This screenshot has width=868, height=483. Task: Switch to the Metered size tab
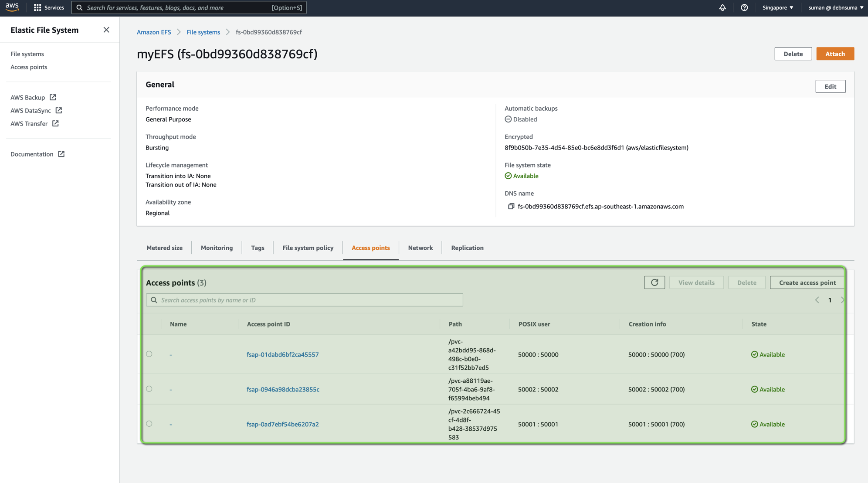pyautogui.click(x=164, y=248)
